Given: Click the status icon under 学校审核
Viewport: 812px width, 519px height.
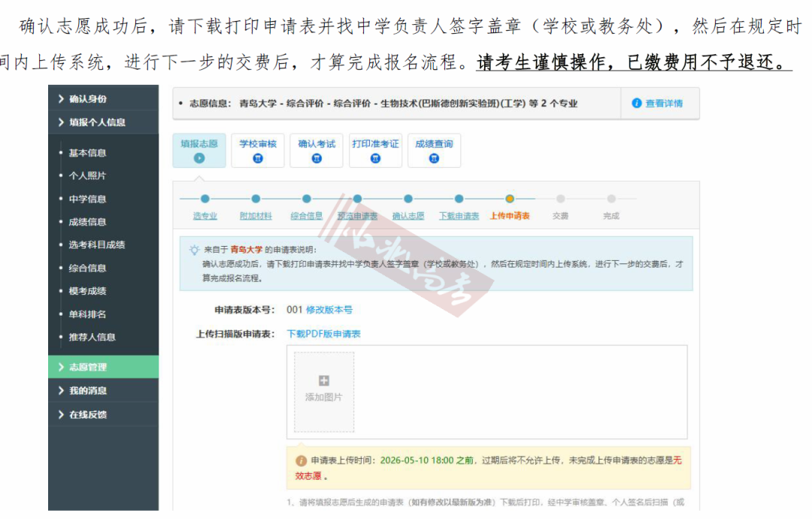Looking at the screenshot, I should [x=257, y=159].
